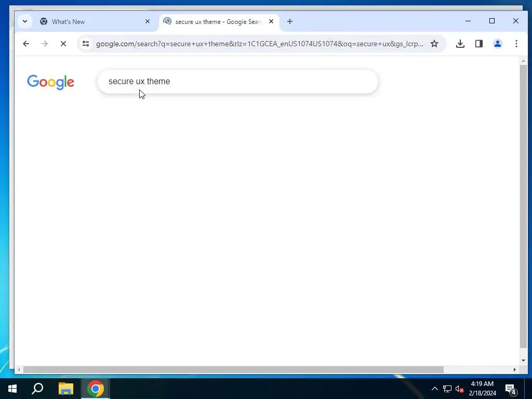Viewport: 532px width, 399px height.
Task: Click the vertical scrollbar down arrow
Action: 523,361
